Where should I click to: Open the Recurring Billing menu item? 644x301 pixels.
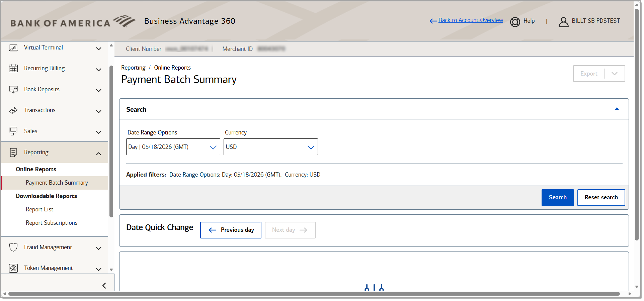click(45, 68)
